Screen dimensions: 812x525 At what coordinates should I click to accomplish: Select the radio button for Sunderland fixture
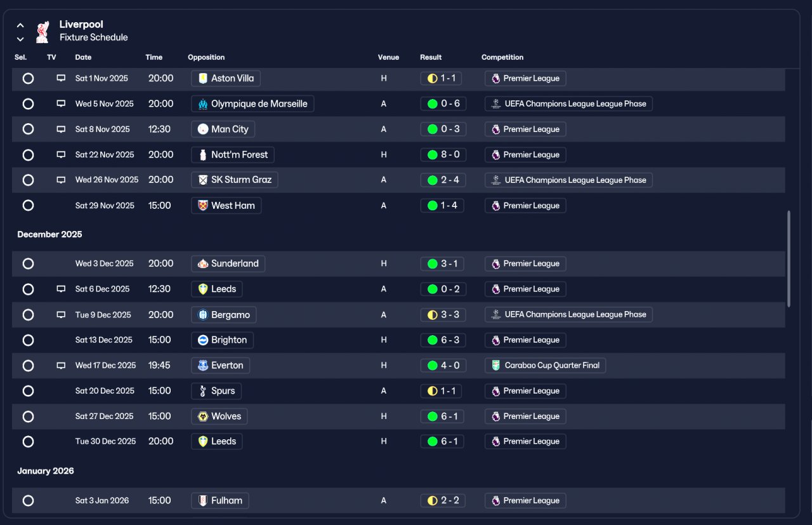[28, 263]
